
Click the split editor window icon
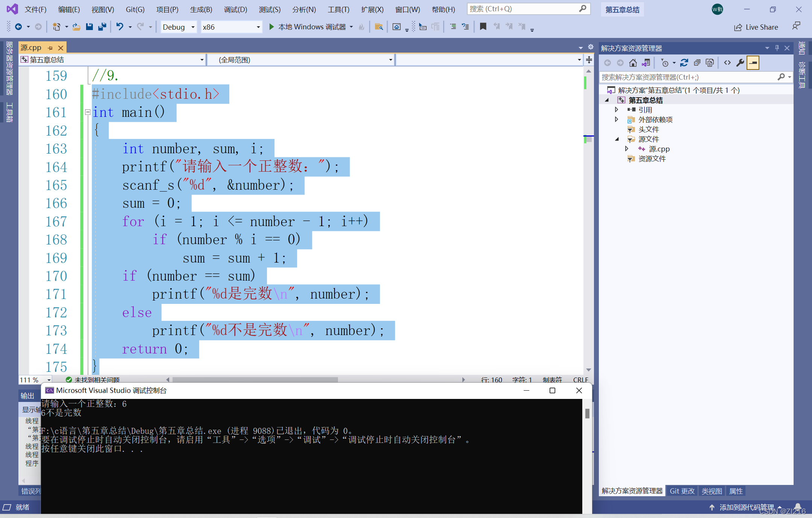[589, 60]
